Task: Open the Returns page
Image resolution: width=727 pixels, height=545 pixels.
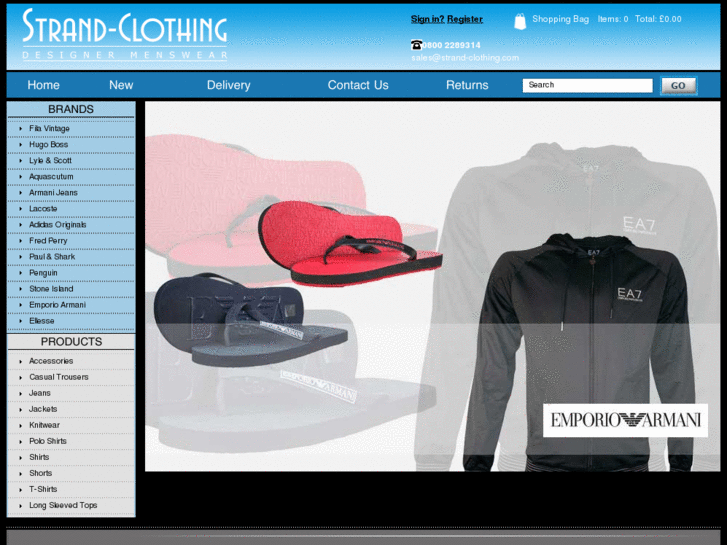Action: (467, 85)
